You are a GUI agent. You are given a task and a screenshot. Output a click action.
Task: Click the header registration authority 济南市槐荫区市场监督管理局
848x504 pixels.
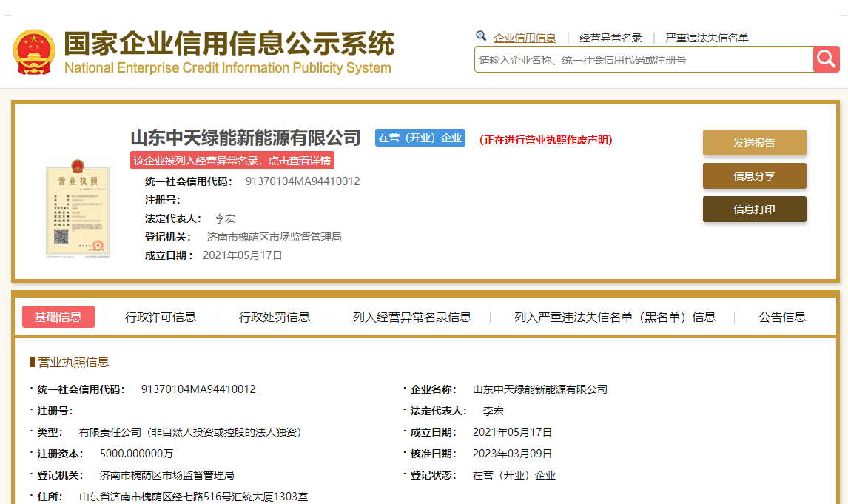click(x=275, y=237)
